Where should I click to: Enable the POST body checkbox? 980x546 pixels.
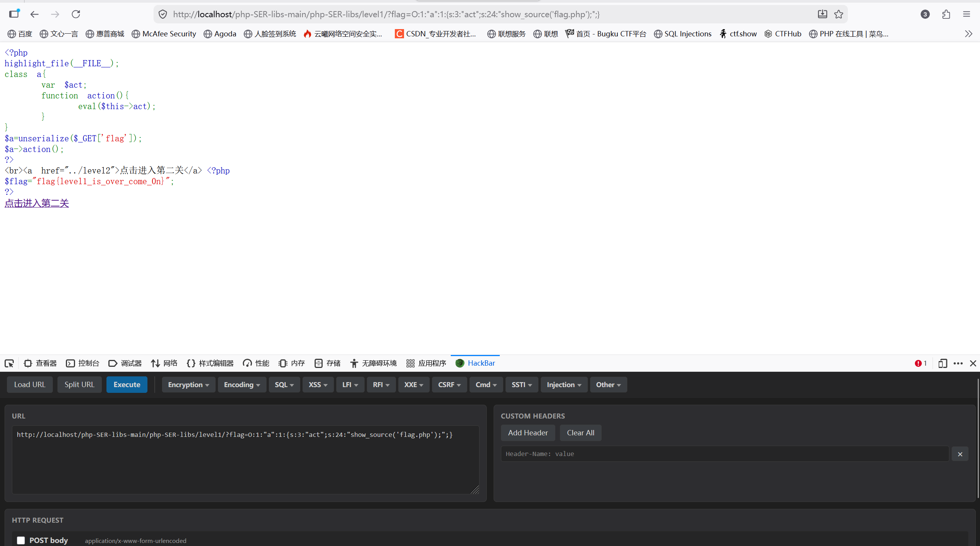(21, 540)
